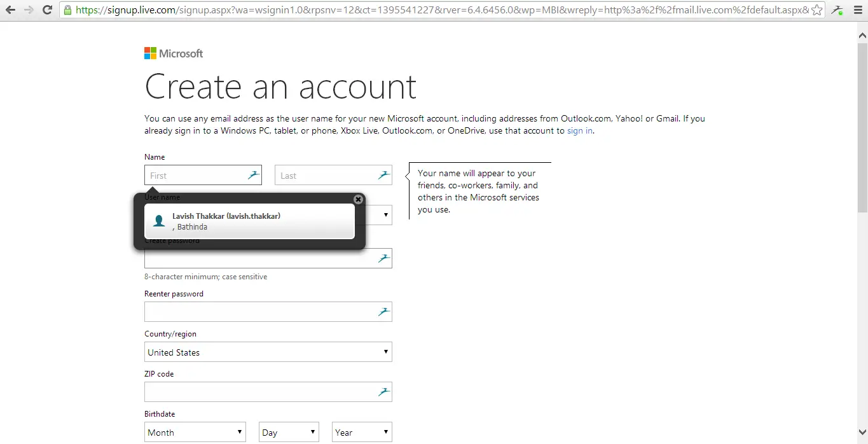Select Lavish Thakkar autofill suggestion
The image size is (868, 444).
(249, 221)
